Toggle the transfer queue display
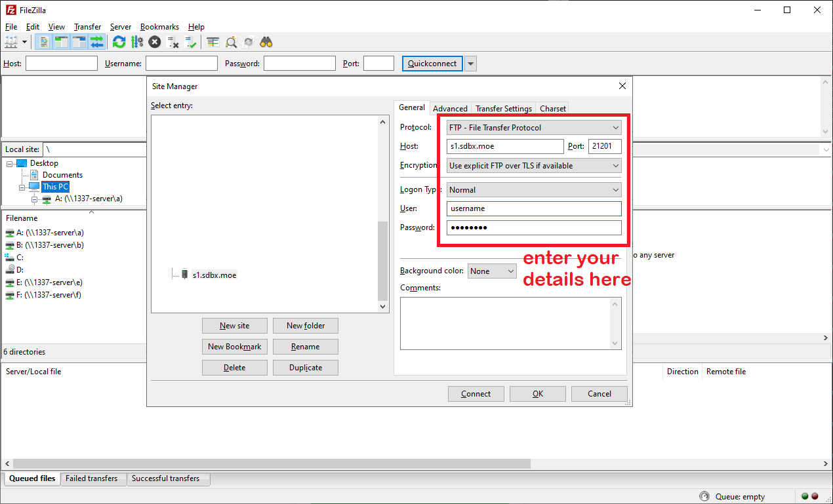Screen dimensions: 833x504 [97, 42]
